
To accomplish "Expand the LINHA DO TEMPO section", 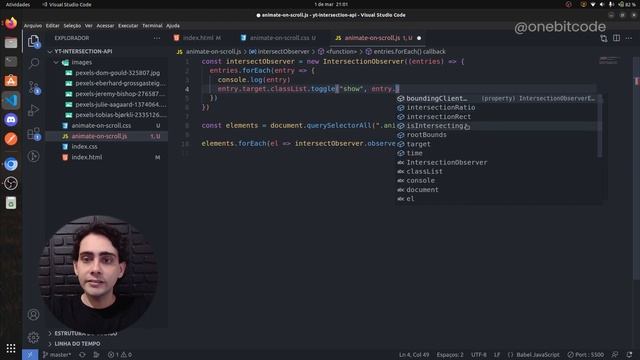I will (x=77, y=344).
